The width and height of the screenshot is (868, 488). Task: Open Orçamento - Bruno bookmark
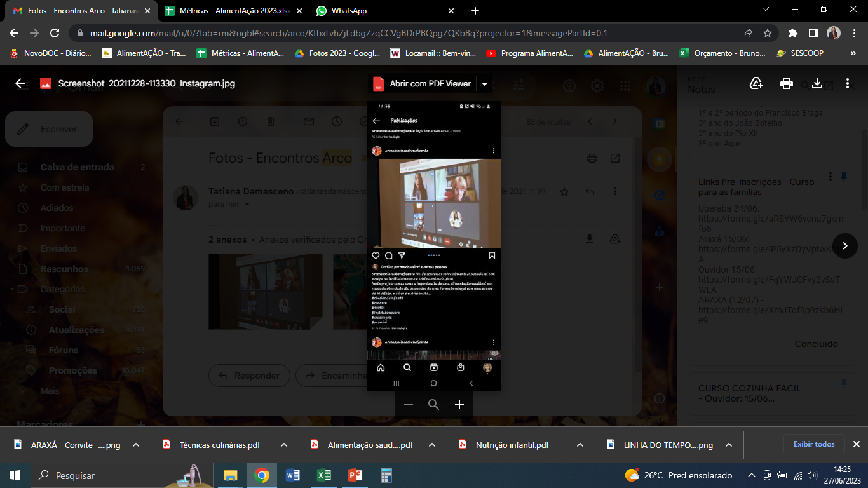(723, 53)
